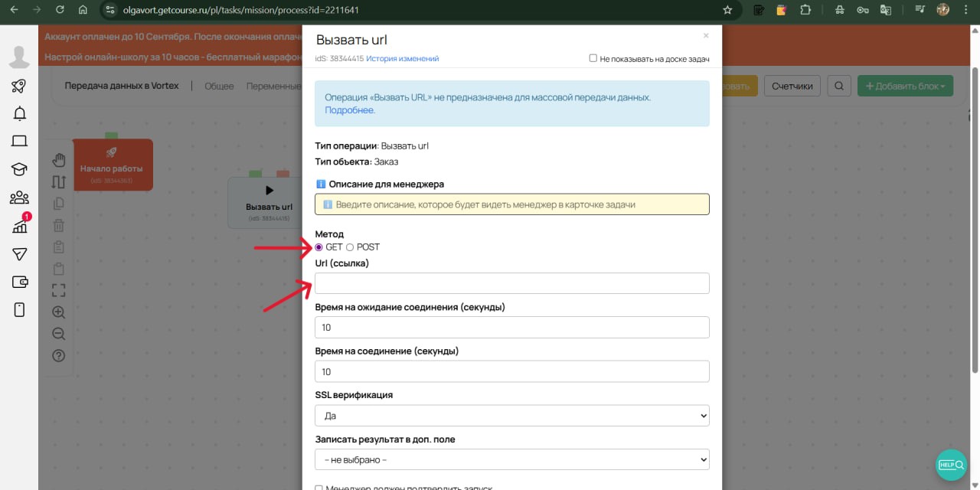Switch to the 'Общее' tab
The image size is (980, 490).
coord(219,87)
